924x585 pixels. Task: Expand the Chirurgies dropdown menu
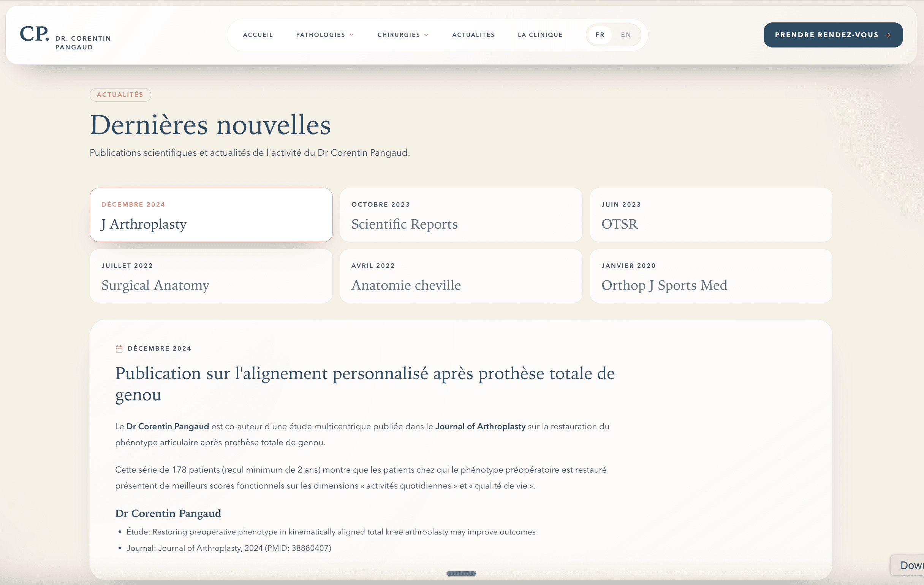pyautogui.click(x=403, y=35)
